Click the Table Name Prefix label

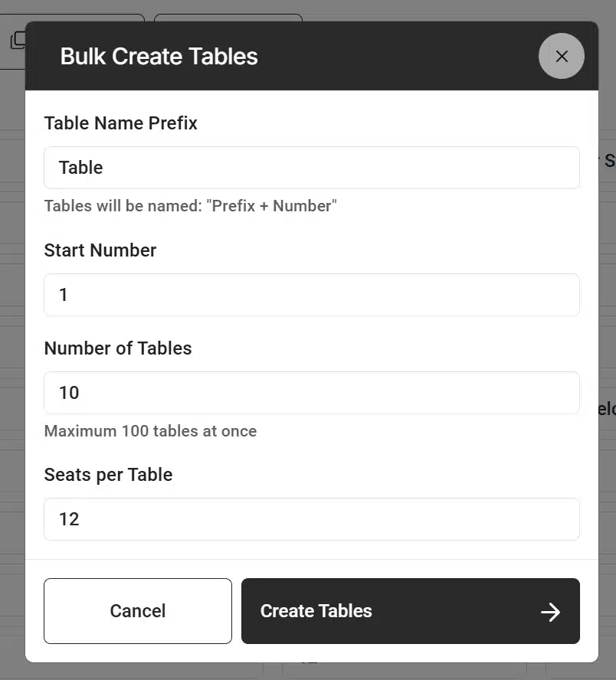(120, 123)
